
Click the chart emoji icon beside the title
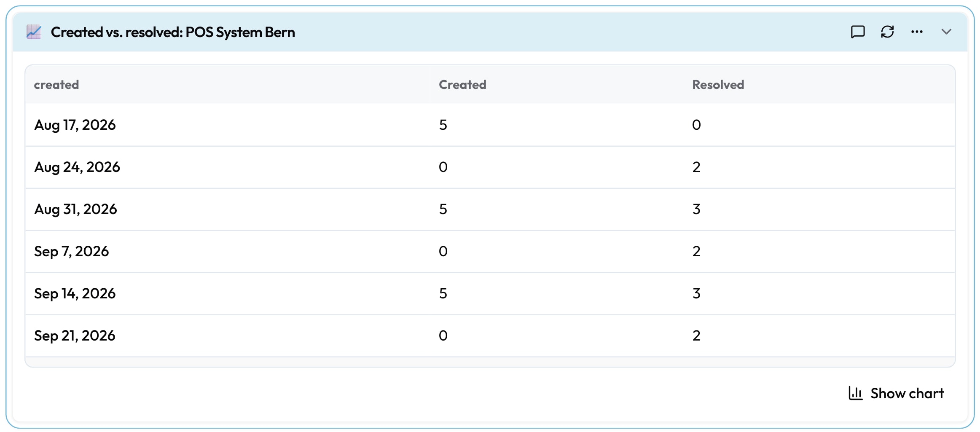click(34, 32)
